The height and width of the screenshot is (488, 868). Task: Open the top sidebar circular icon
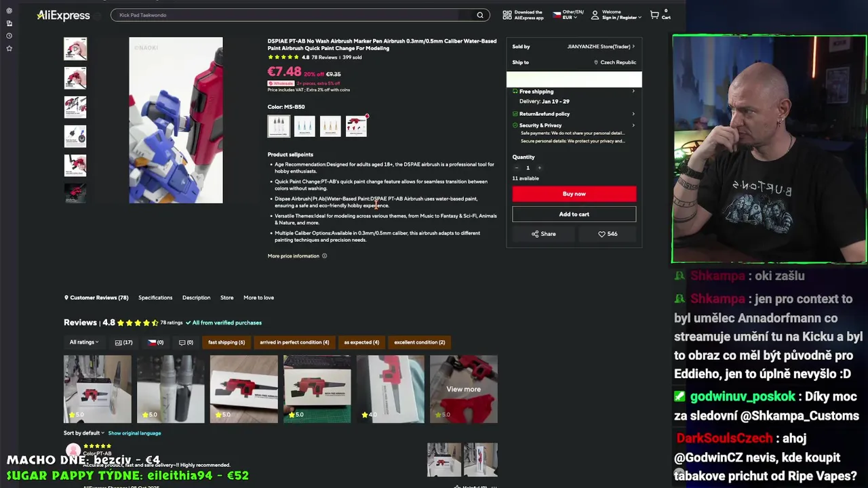pos(9,11)
